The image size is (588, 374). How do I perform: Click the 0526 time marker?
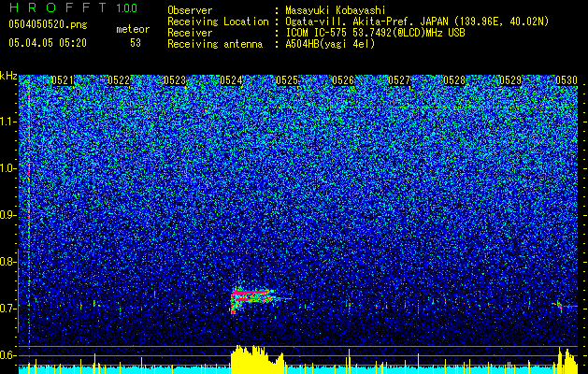pos(343,80)
